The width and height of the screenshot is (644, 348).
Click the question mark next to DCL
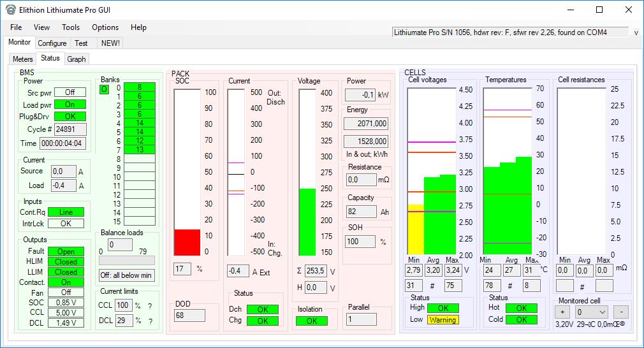150,321
